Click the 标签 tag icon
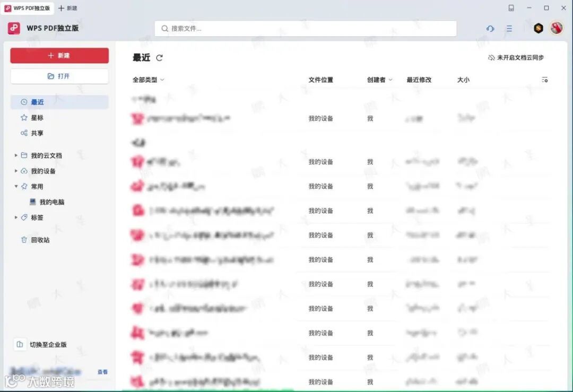 (24, 217)
